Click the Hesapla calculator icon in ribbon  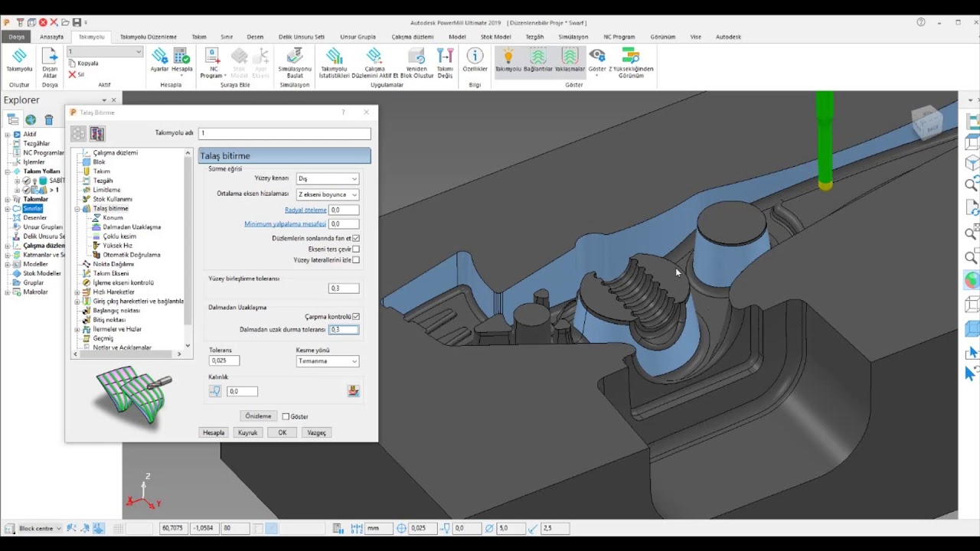coord(181,56)
